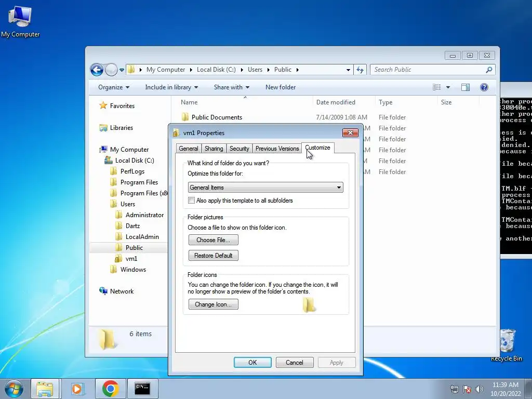Close the vm1 Properties dialog
This screenshot has height=399, width=532.
coord(350,132)
